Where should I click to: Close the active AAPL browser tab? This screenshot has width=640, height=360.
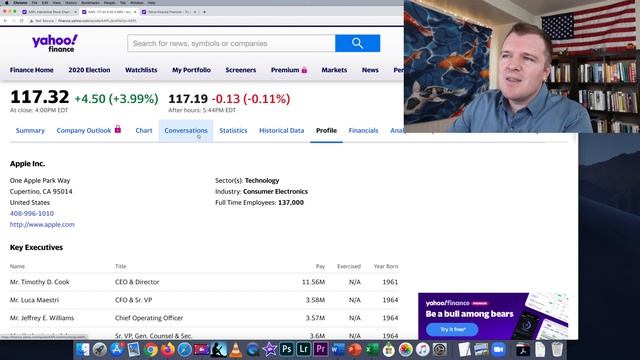pyautogui.click(x=135, y=12)
